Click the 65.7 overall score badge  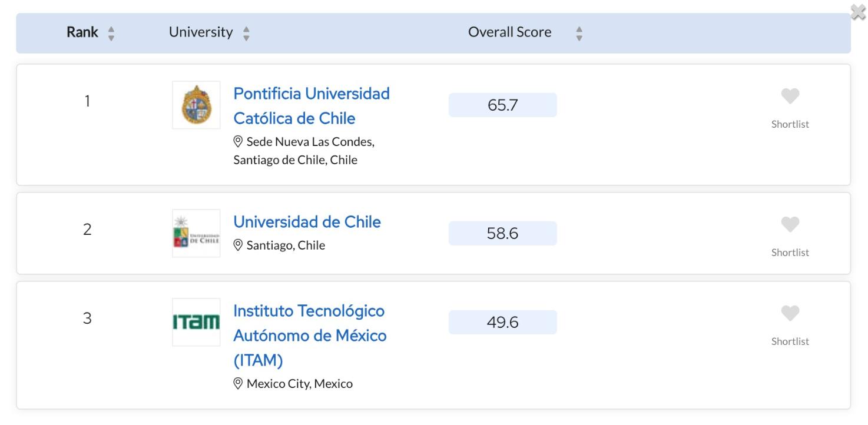(502, 104)
